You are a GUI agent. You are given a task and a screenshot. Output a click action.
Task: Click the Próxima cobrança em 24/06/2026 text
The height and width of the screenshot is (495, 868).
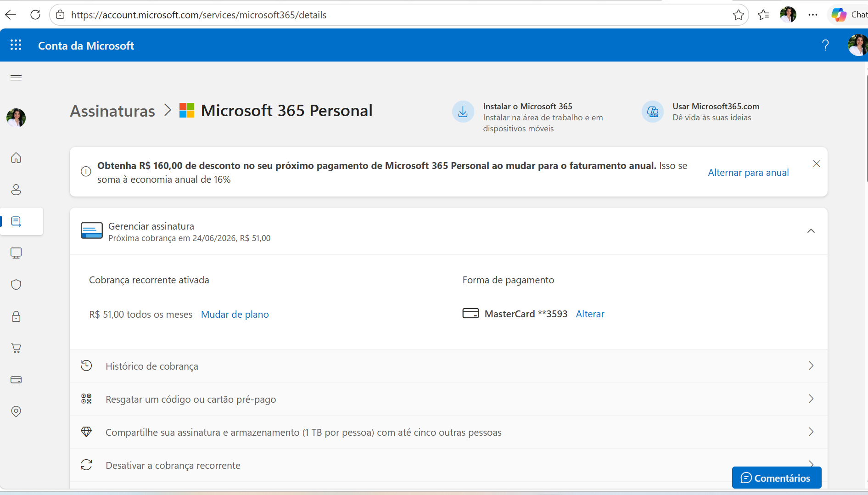pos(190,238)
